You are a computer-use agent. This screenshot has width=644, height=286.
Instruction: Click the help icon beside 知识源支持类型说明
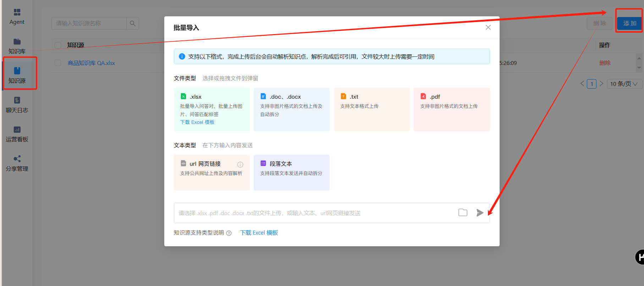(229, 233)
